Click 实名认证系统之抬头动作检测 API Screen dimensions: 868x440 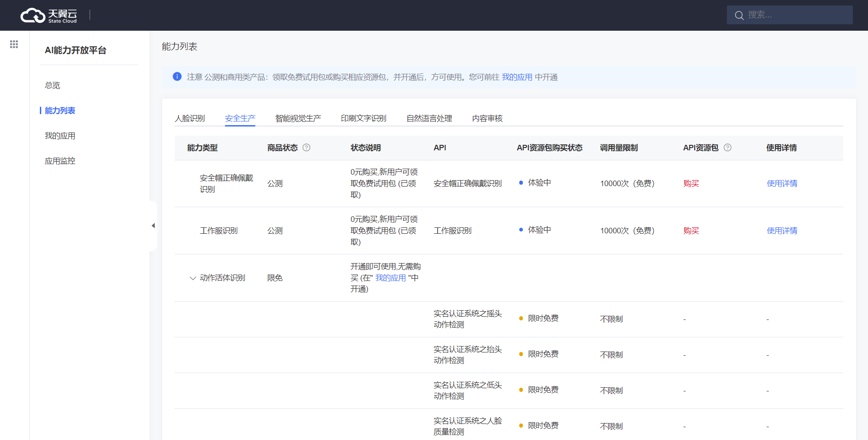[x=468, y=355]
